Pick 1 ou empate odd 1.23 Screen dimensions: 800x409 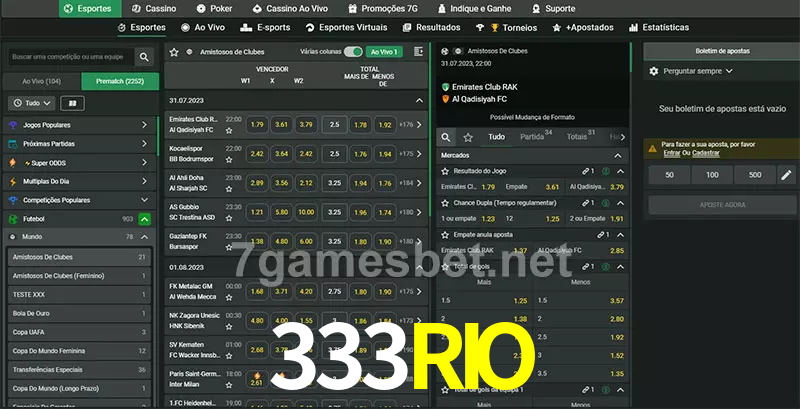pos(468,219)
